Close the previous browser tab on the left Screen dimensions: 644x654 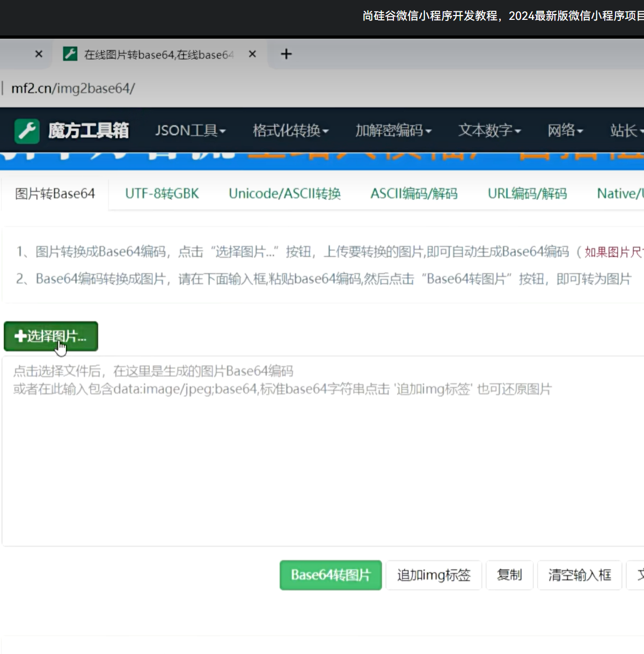39,54
